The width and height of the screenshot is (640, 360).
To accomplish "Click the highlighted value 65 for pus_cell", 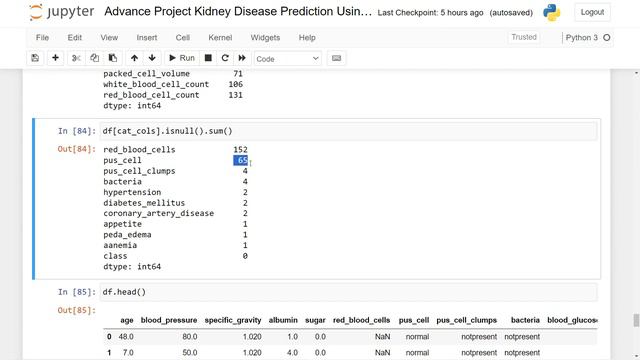I will (241, 160).
